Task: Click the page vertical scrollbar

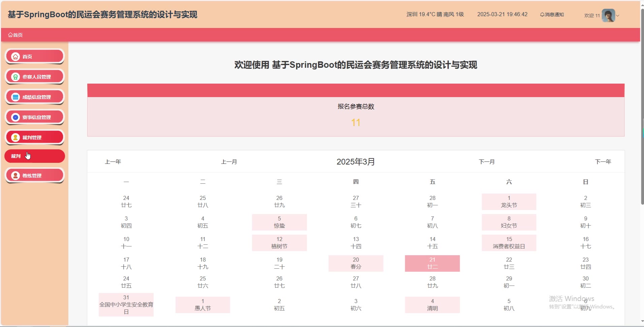Action: click(x=642, y=106)
